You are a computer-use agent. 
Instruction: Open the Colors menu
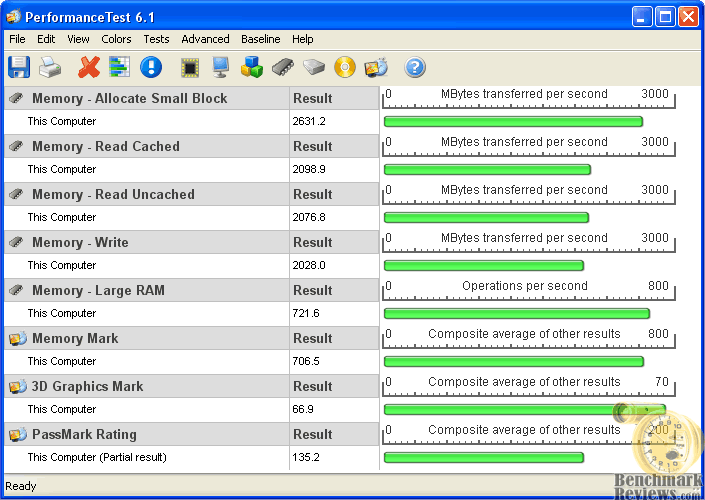(116, 39)
